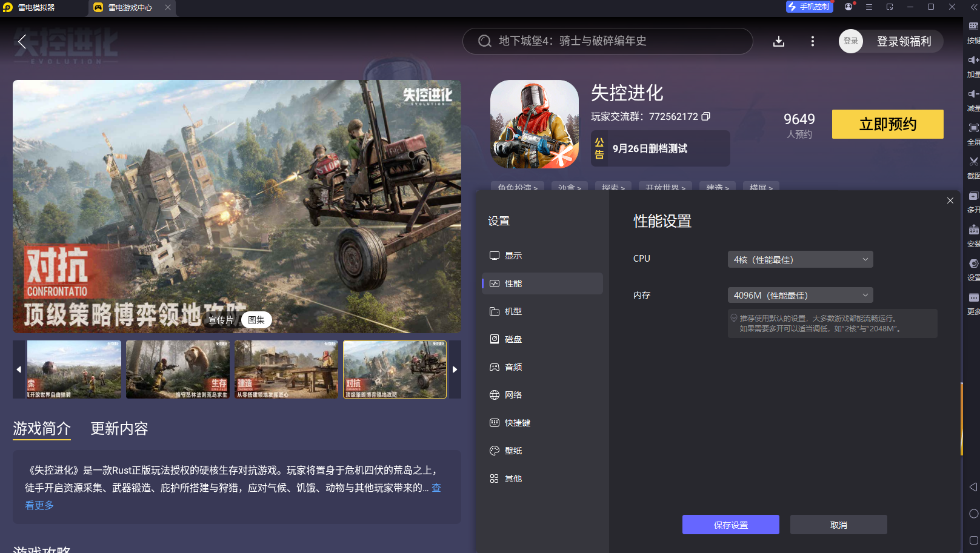
Task: Tap the Android recent apps square button
Action: [973, 540]
